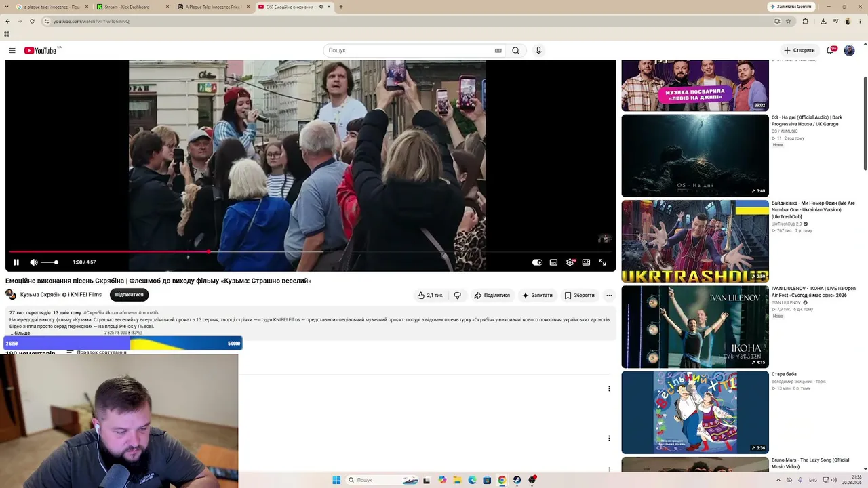Dislike the video with thumbs down
This screenshot has height=488, width=868.
point(458,296)
